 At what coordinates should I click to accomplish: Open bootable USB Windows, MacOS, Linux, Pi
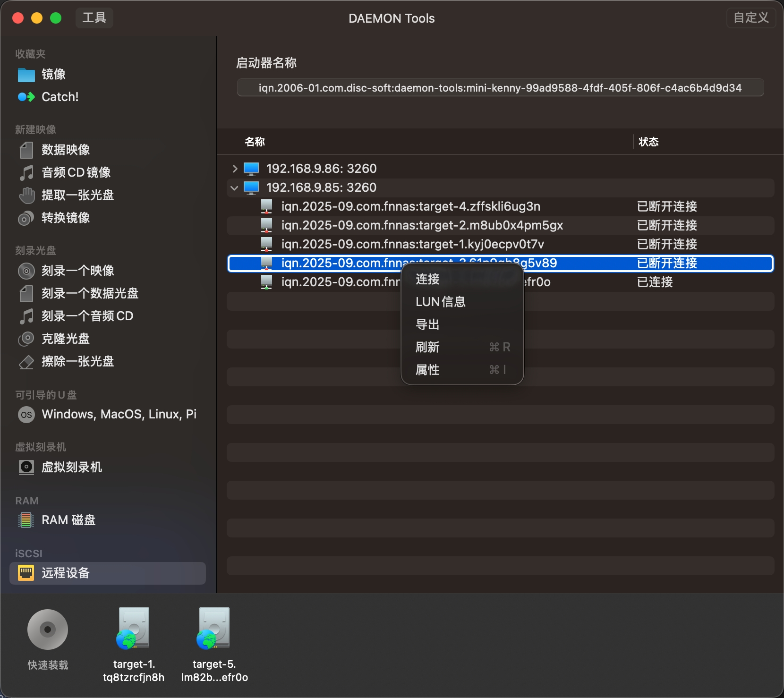[119, 414]
